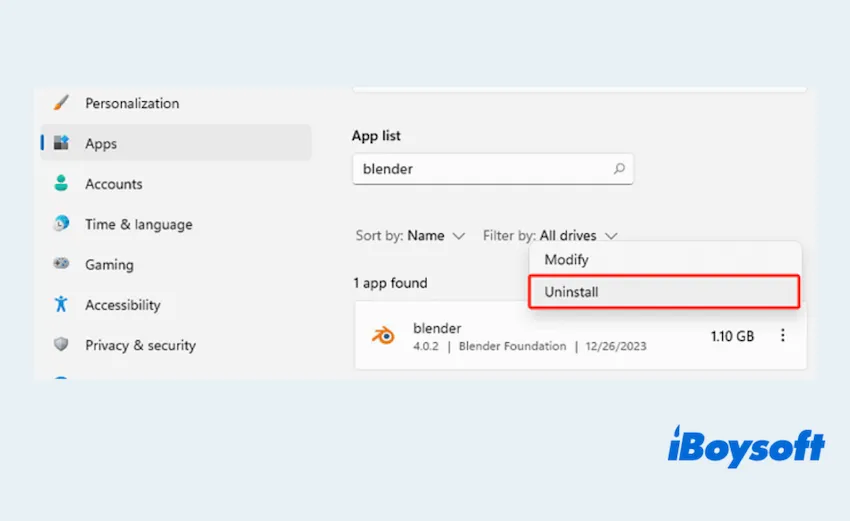This screenshot has width=850, height=521.
Task: Click the '1 app found' text
Action: pos(390,283)
